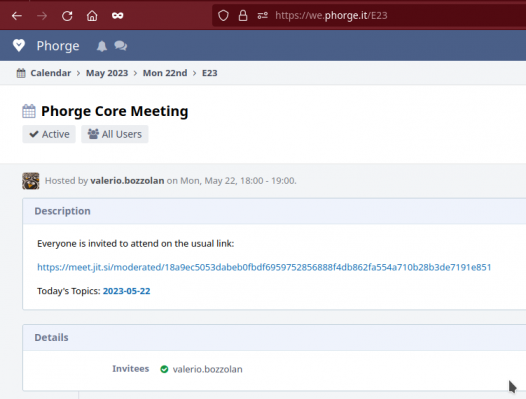Click the Active status tag
The image size is (526, 399).
point(49,134)
